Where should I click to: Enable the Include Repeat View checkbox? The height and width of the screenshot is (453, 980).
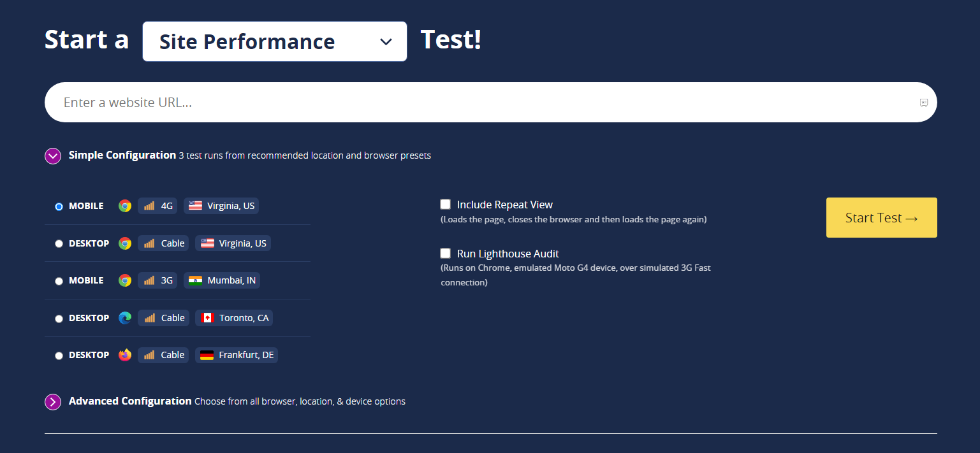pos(446,205)
